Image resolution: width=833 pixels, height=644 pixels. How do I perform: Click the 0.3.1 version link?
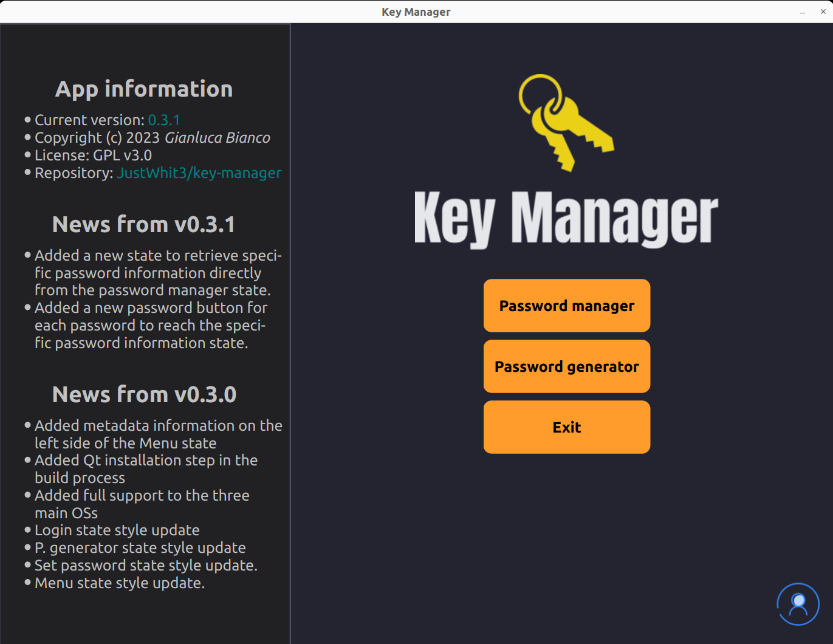164,120
